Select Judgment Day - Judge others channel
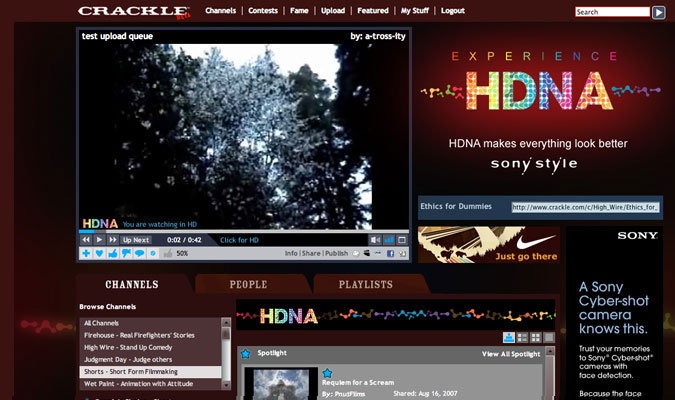This screenshot has width=675, height=400. tap(150, 359)
